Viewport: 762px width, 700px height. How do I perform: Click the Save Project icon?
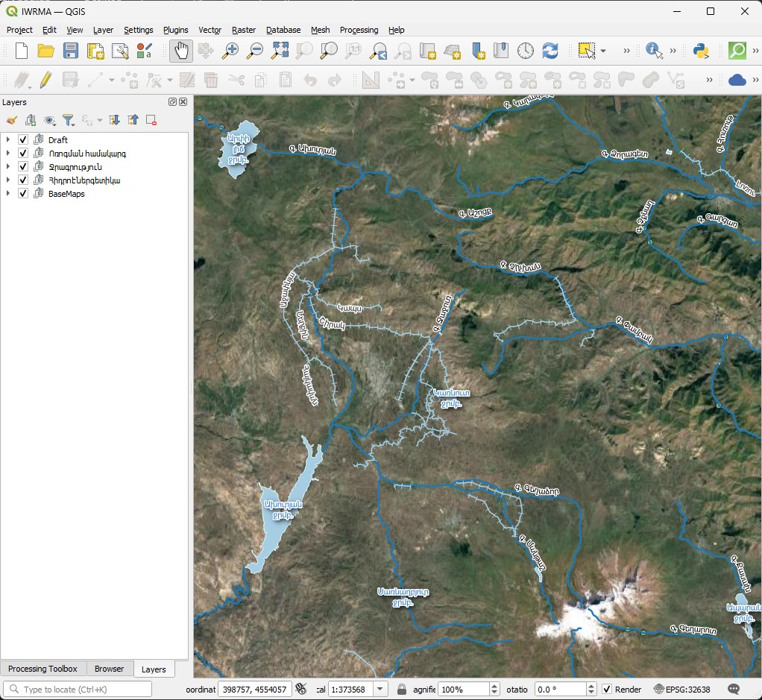click(x=71, y=51)
